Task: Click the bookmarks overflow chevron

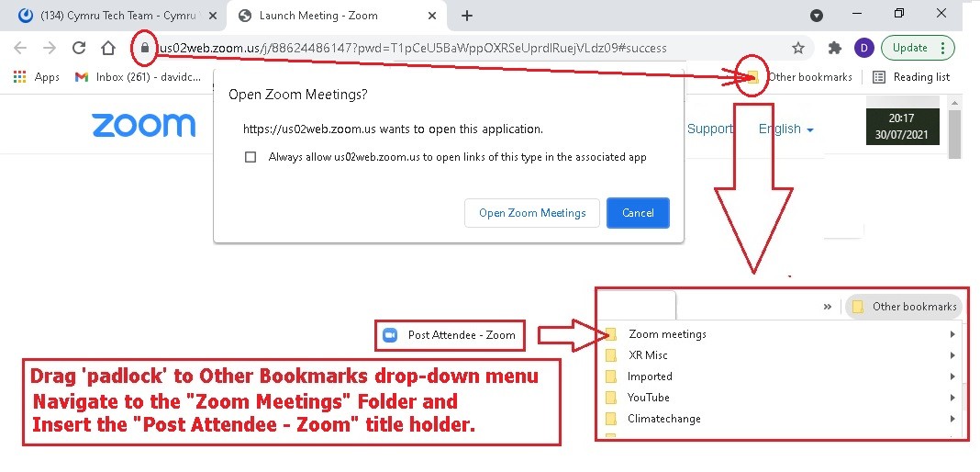Action: tap(828, 307)
